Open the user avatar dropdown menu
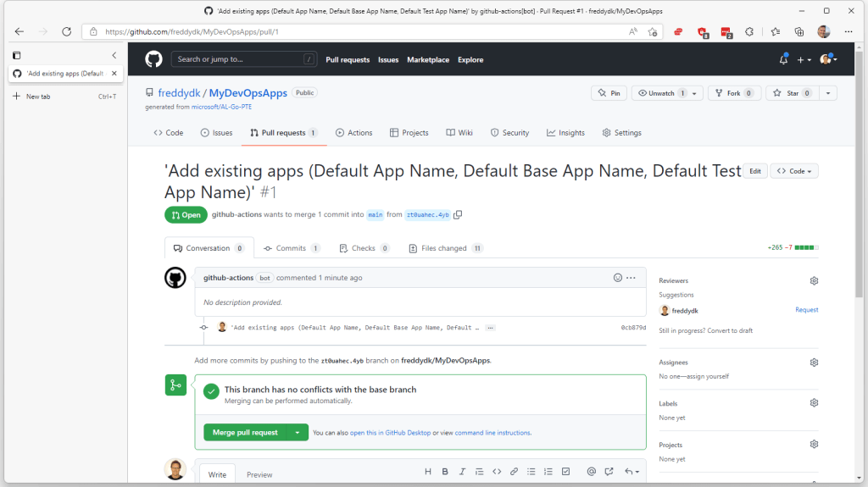This screenshot has height=487, width=868. (x=828, y=59)
